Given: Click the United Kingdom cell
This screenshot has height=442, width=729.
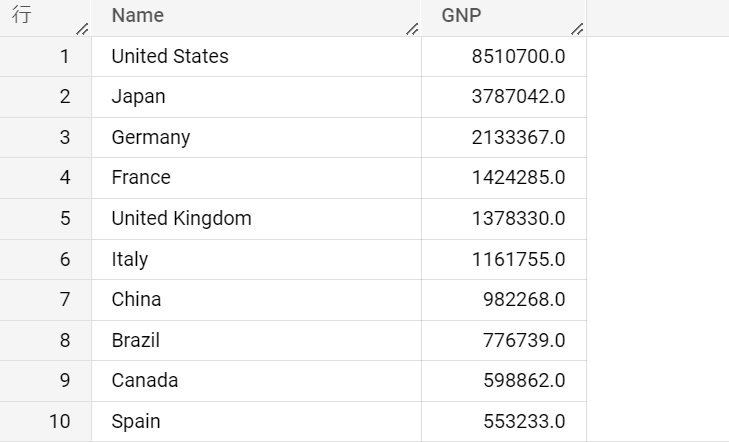Looking at the screenshot, I should (x=256, y=219).
